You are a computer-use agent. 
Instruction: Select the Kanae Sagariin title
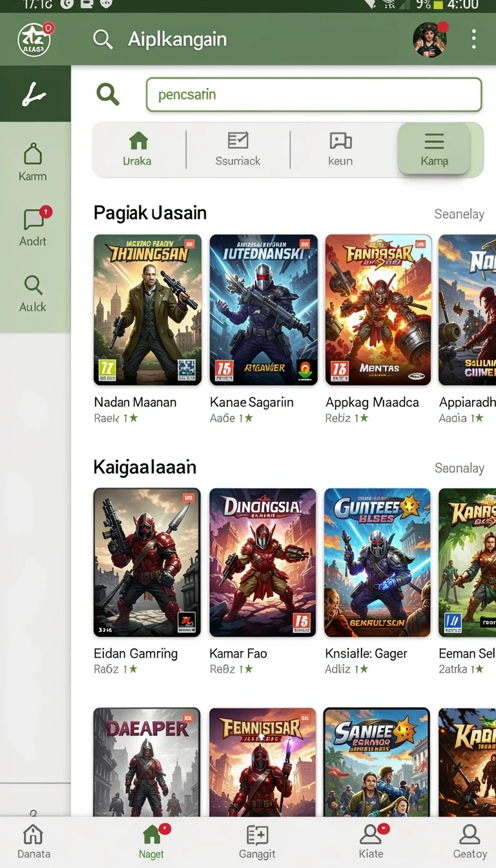pos(252,402)
